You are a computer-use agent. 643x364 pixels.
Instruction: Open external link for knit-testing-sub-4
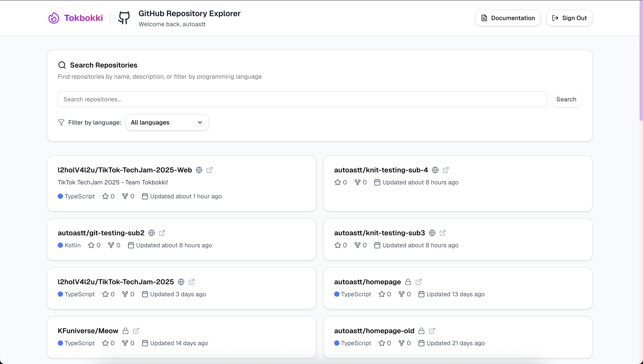(x=446, y=170)
